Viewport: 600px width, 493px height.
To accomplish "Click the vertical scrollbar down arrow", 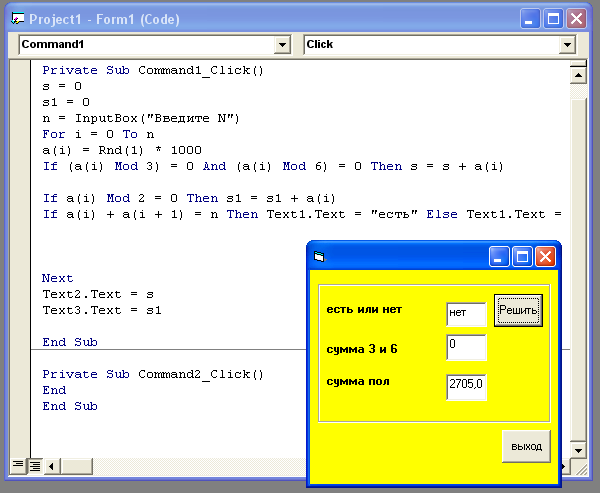I will (578, 450).
